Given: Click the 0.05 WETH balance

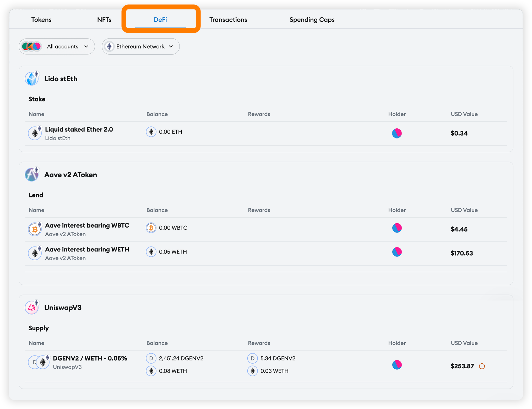Looking at the screenshot, I should [173, 252].
